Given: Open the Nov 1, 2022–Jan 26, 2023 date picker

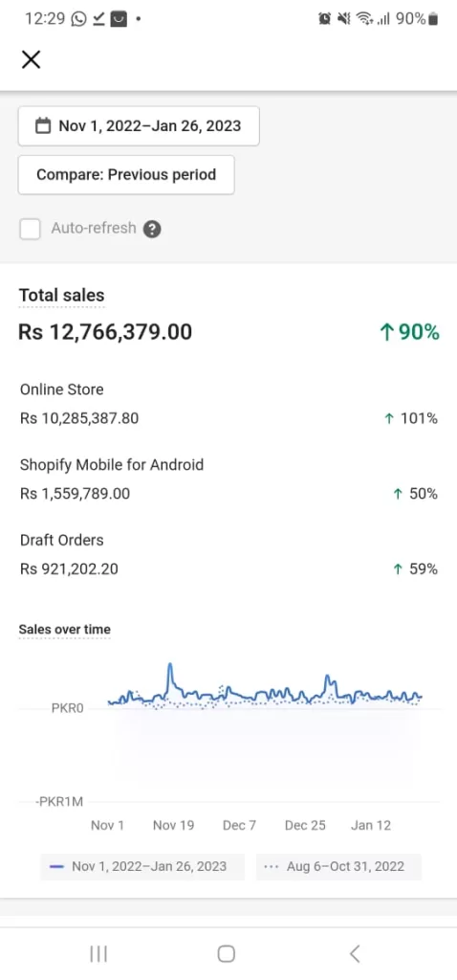Looking at the screenshot, I should (139, 126).
